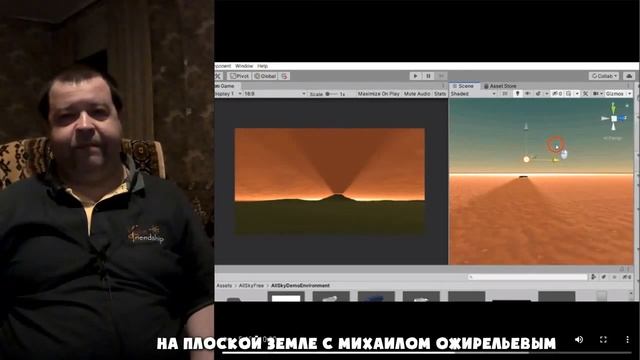Expand the grid options dropdown arrow
Image resolution: width=640 pixels, height=360 pixels.
pos(577,94)
